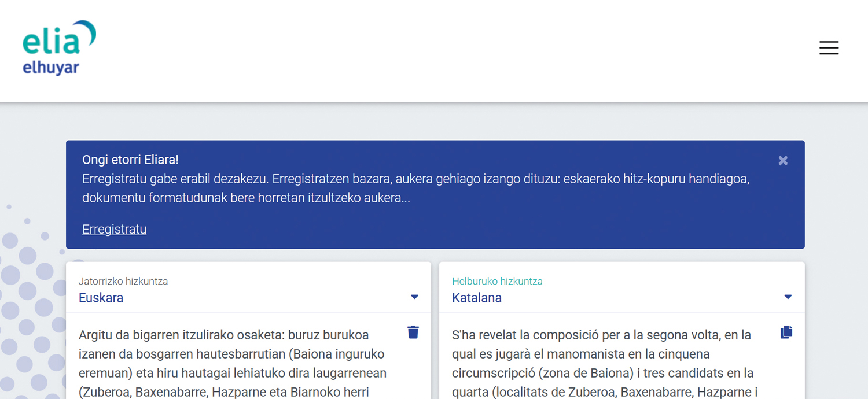
Task: Click the swoosh arc in the Elia logo
Action: 87,32
